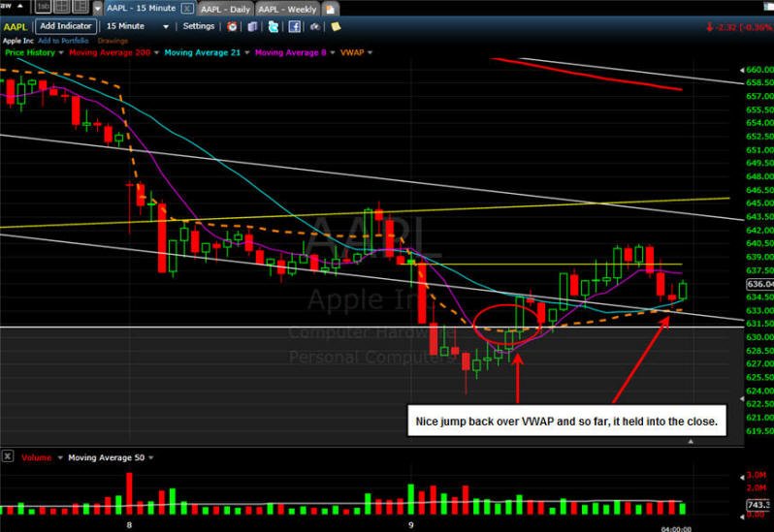This screenshot has width=774, height=532.
Task: Open the 15 Minute interval dropdown
Action: (137, 26)
